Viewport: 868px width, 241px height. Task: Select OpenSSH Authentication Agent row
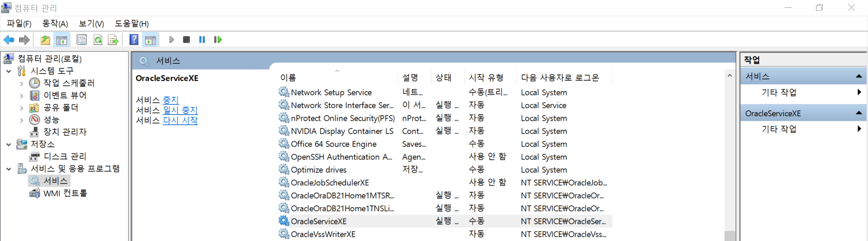pyautogui.click(x=445, y=157)
